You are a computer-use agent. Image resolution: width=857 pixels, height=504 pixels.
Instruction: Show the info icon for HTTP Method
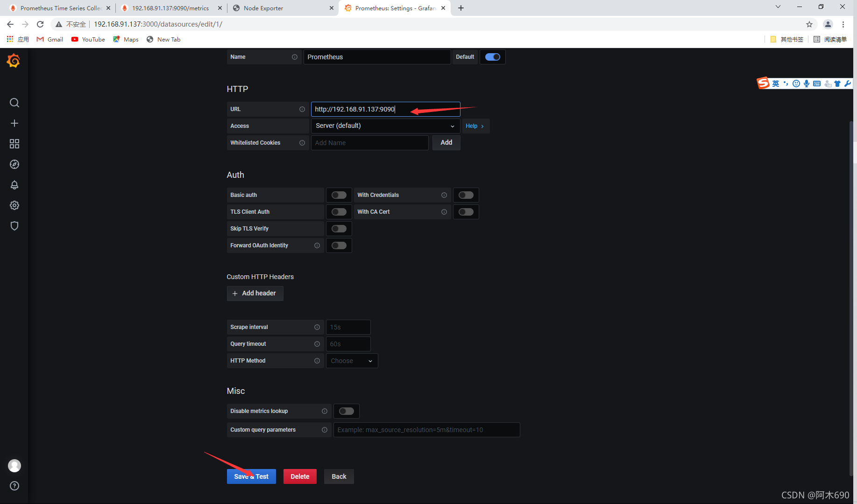pos(317,361)
